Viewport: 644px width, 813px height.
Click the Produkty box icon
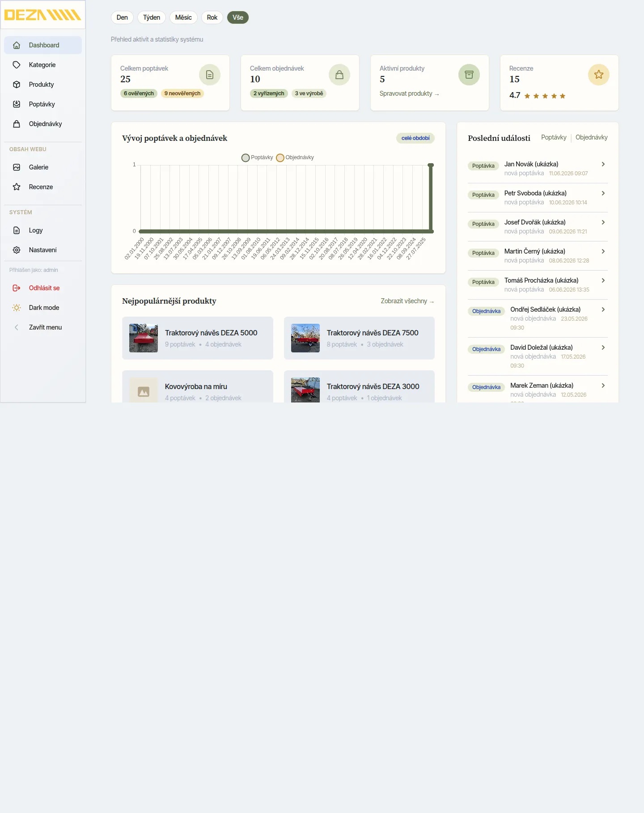point(17,85)
